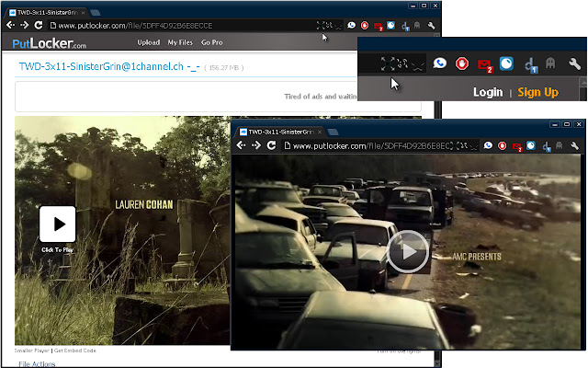
Task: Click Go Pro in PutLocker header
Action: (x=212, y=42)
